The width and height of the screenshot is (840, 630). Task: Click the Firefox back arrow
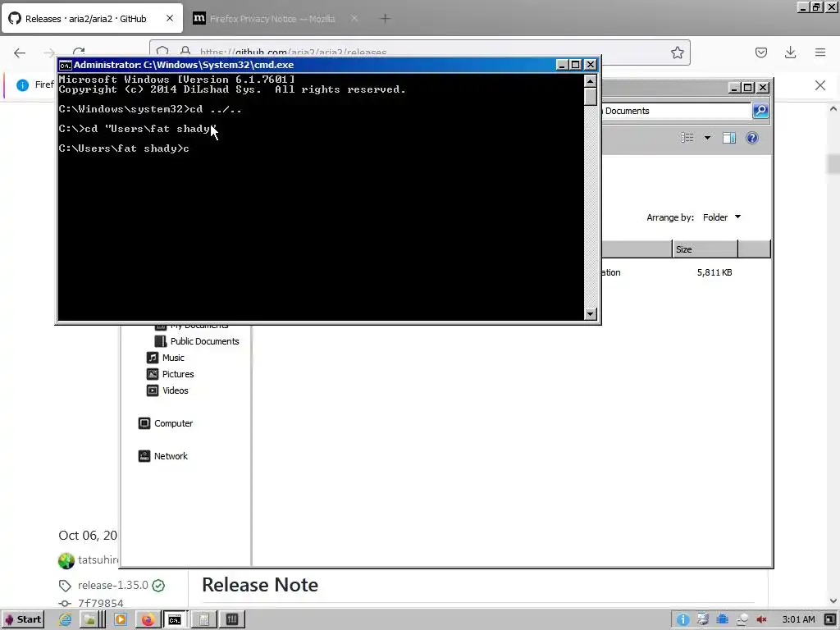(x=20, y=52)
